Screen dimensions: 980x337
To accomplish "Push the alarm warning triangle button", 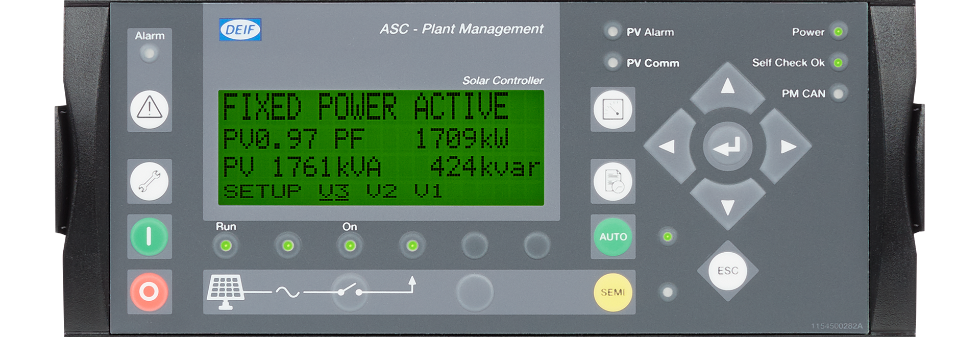I will coord(149,109).
